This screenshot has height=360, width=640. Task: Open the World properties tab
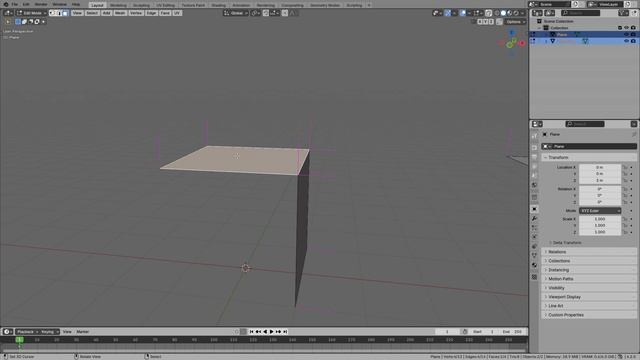coord(534,185)
